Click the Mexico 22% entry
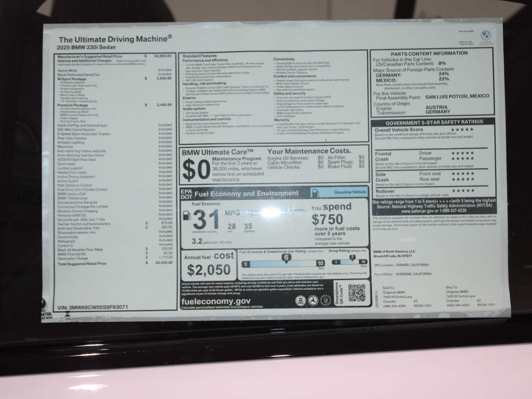 click(x=413, y=79)
